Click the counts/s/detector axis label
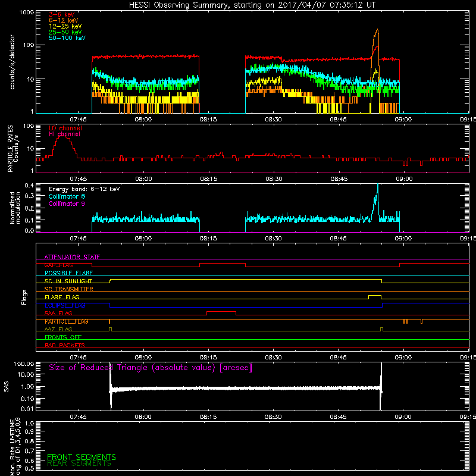The image size is (476, 476). [x=12, y=62]
